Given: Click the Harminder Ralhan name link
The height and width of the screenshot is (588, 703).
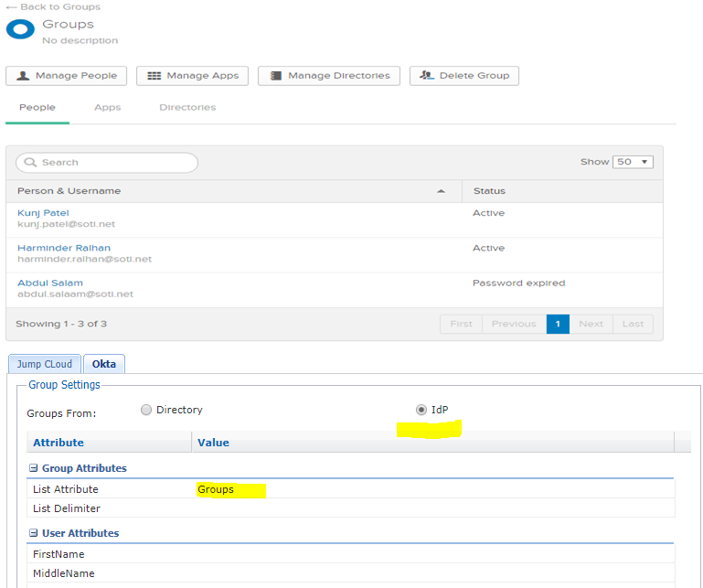Looking at the screenshot, I should [x=64, y=248].
